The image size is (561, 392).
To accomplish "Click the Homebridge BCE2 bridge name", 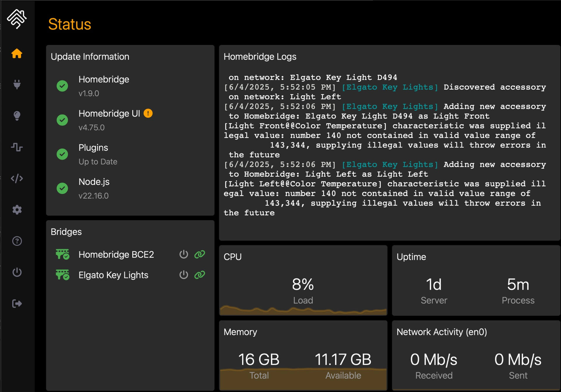I will [116, 254].
